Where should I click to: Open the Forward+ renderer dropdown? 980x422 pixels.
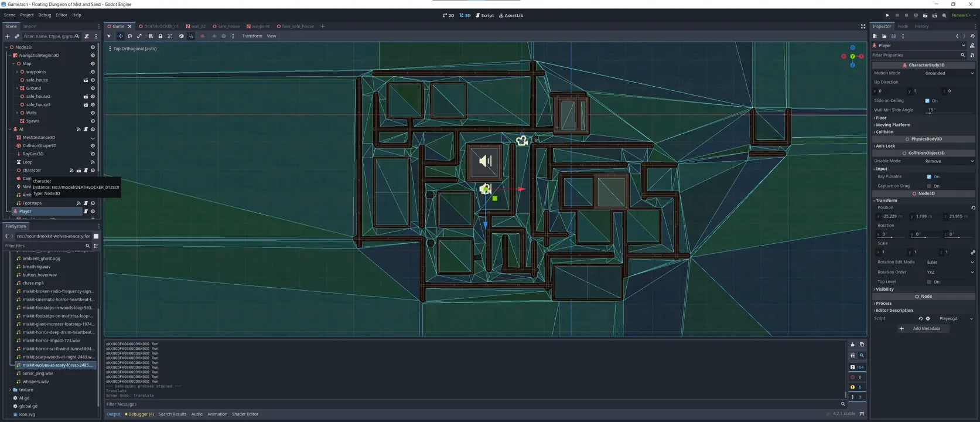click(962, 15)
